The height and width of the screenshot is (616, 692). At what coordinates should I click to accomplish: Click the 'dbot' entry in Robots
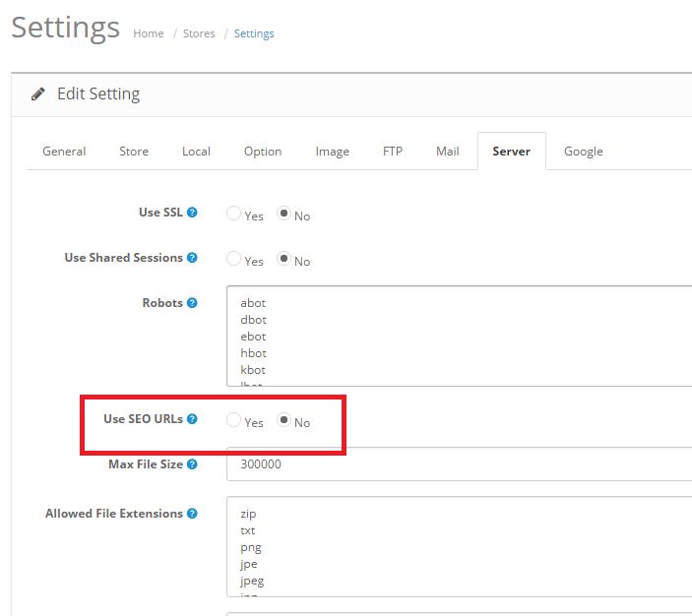253,320
